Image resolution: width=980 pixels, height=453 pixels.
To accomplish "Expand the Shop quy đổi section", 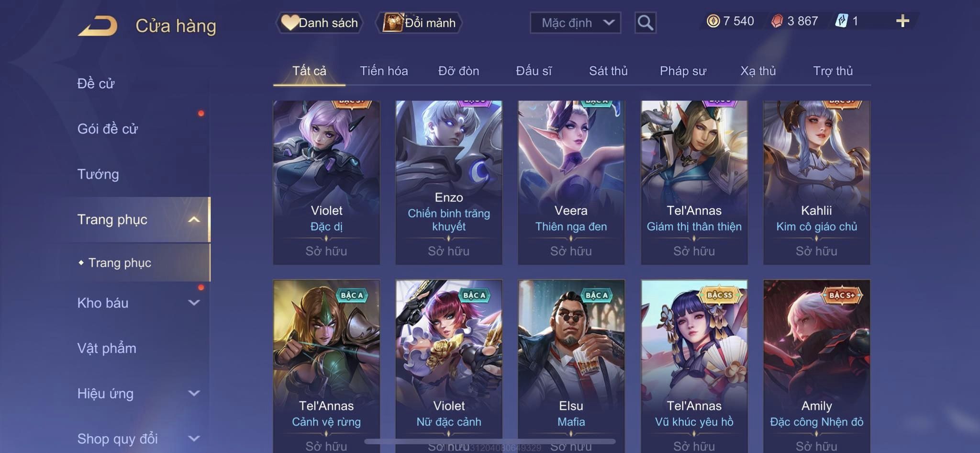I will [x=194, y=438].
